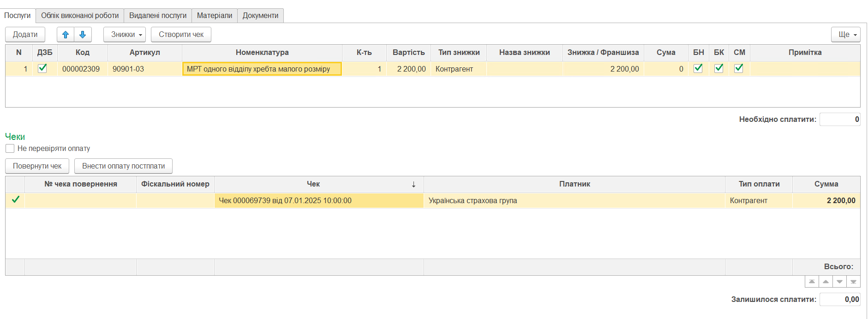Open the Матеріали tab

tap(215, 16)
